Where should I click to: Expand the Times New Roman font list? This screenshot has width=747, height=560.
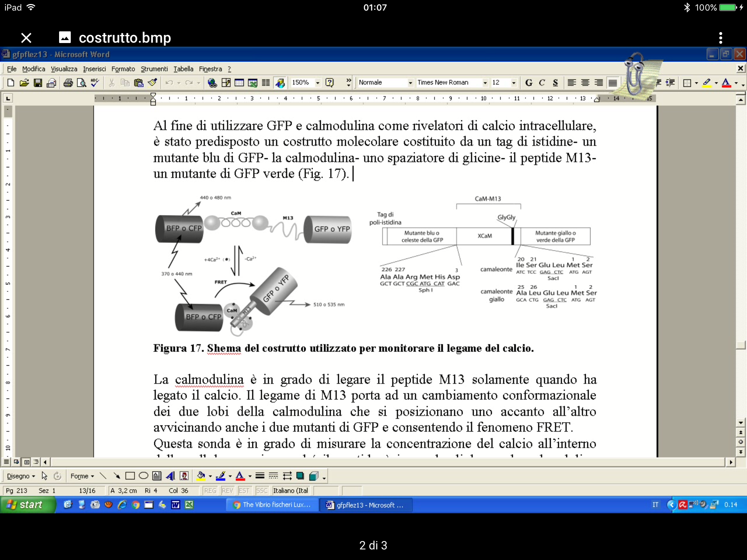pos(485,83)
